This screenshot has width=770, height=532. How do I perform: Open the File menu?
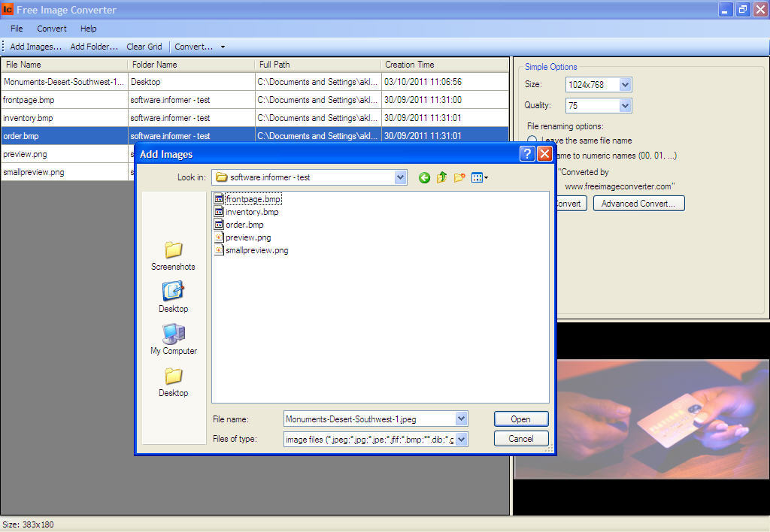tap(16, 29)
